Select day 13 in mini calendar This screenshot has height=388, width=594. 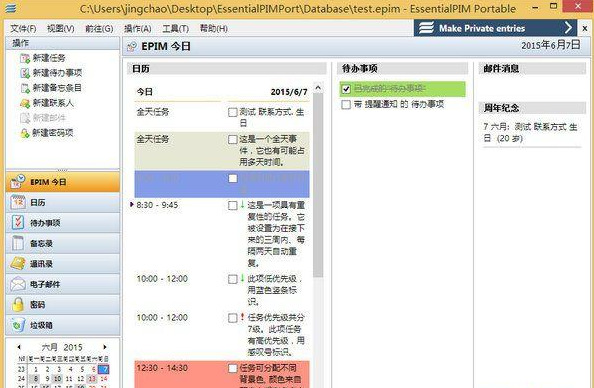pyautogui.click(x=92, y=379)
